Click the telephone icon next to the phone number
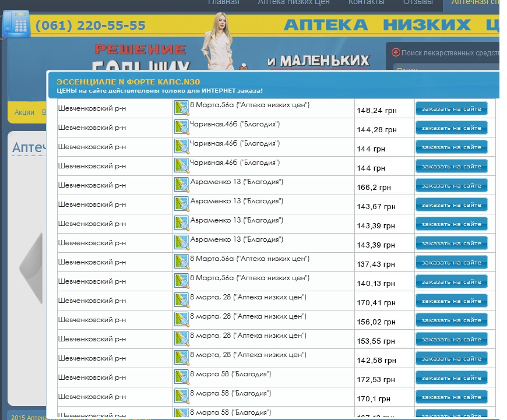Screen dimensions: 507x420 (16, 24)
